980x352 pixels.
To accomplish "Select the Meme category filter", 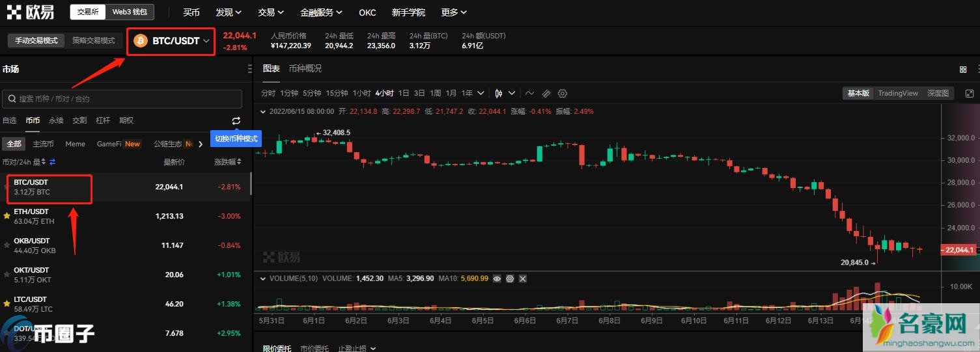I will (x=75, y=144).
